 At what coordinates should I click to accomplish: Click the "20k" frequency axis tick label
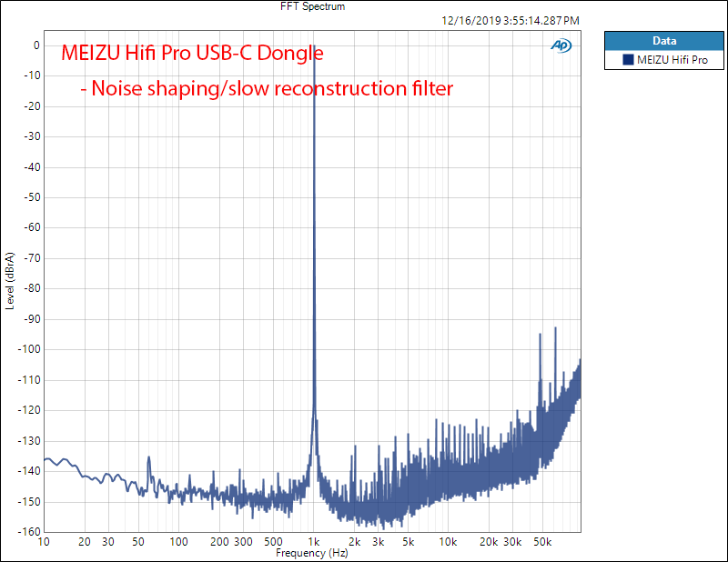pyautogui.click(x=489, y=542)
